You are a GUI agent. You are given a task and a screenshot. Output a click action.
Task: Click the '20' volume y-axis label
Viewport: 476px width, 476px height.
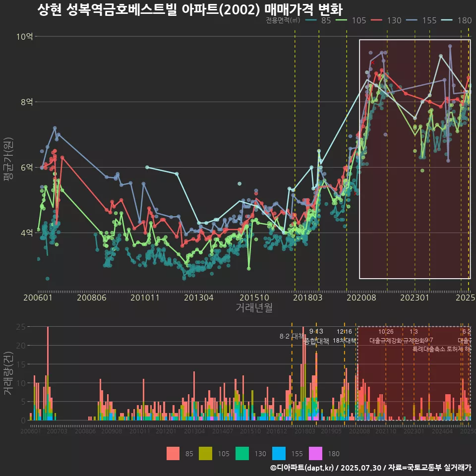[x=21, y=346]
